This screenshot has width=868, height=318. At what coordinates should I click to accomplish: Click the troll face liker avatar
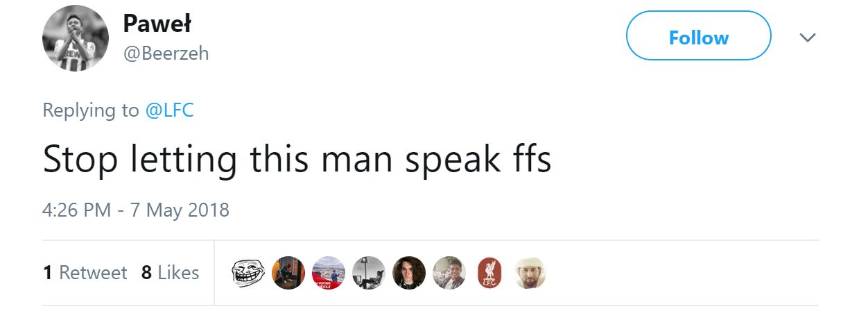pyautogui.click(x=248, y=273)
